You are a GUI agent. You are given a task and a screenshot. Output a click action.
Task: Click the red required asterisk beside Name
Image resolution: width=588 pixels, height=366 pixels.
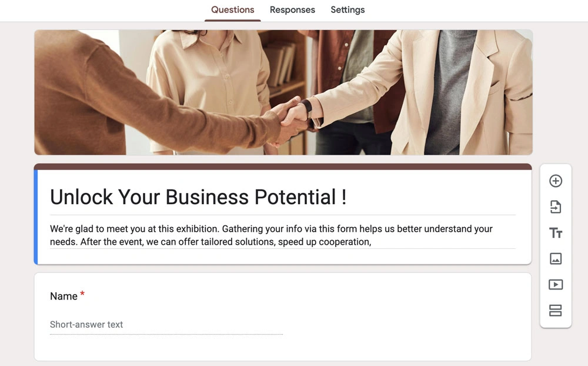(x=82, y=294)
